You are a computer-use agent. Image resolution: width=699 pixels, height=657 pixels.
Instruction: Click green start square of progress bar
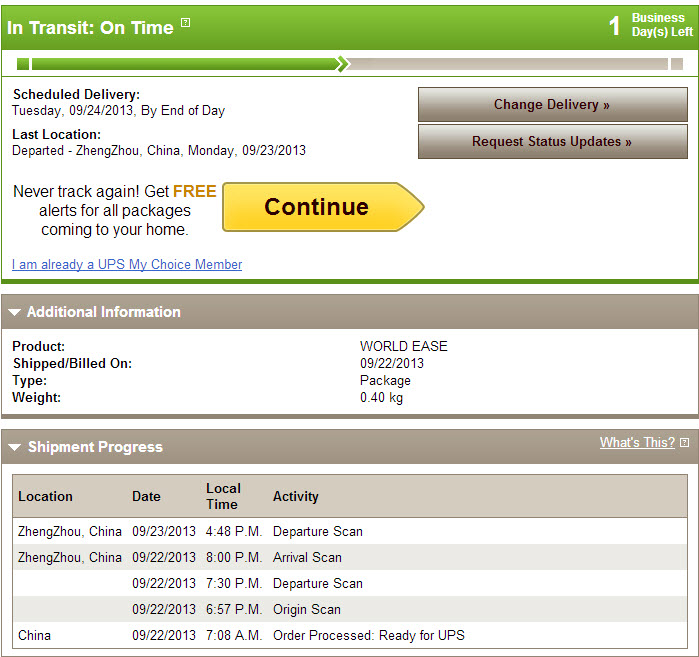[x=23, y=64]
